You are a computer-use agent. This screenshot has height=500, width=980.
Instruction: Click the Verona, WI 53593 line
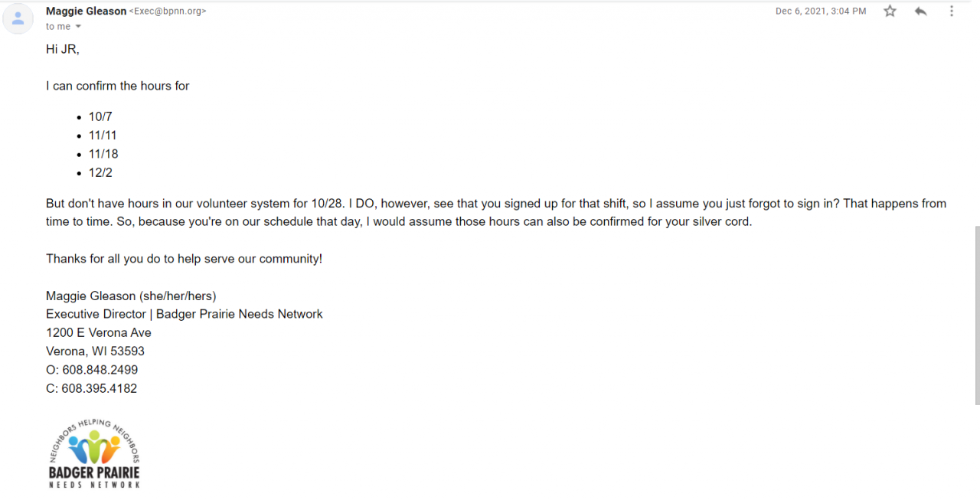point(95,351)
